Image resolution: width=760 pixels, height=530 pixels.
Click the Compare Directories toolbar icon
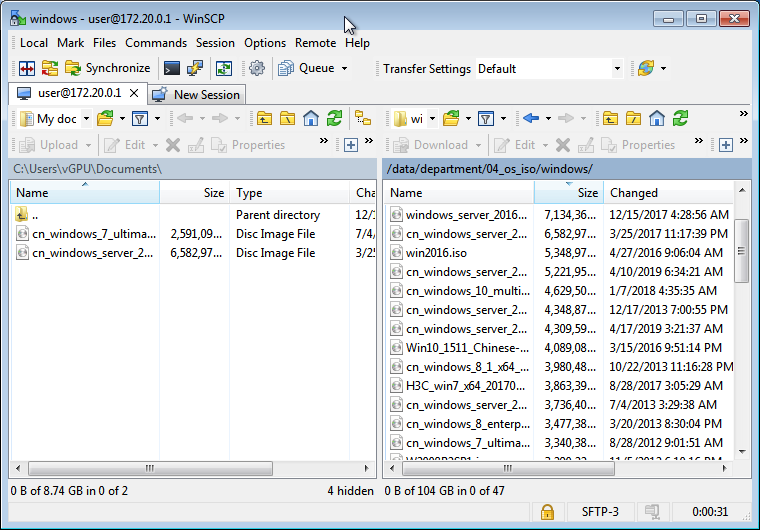27,68
